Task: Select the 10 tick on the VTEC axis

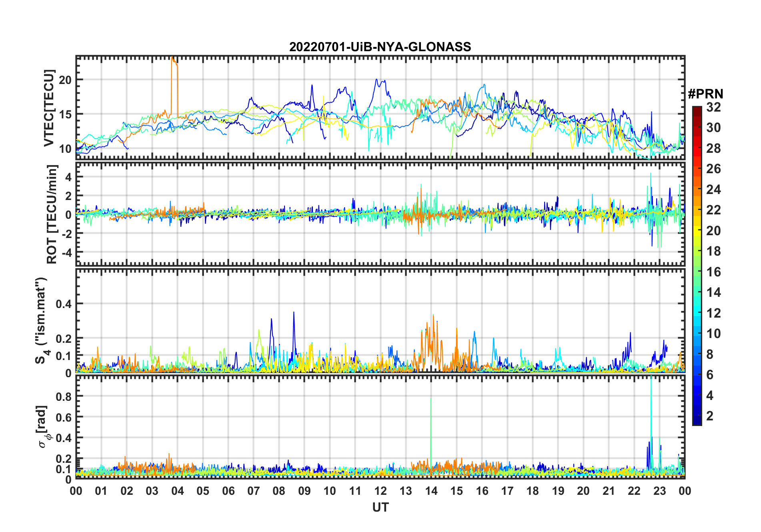Action: (x=65, y=149)
